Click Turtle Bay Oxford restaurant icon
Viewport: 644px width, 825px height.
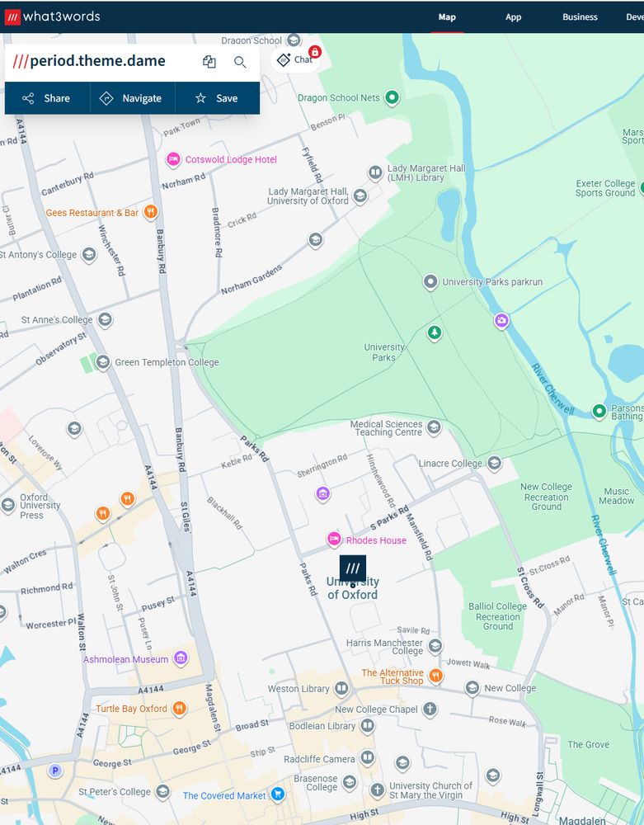179,708
